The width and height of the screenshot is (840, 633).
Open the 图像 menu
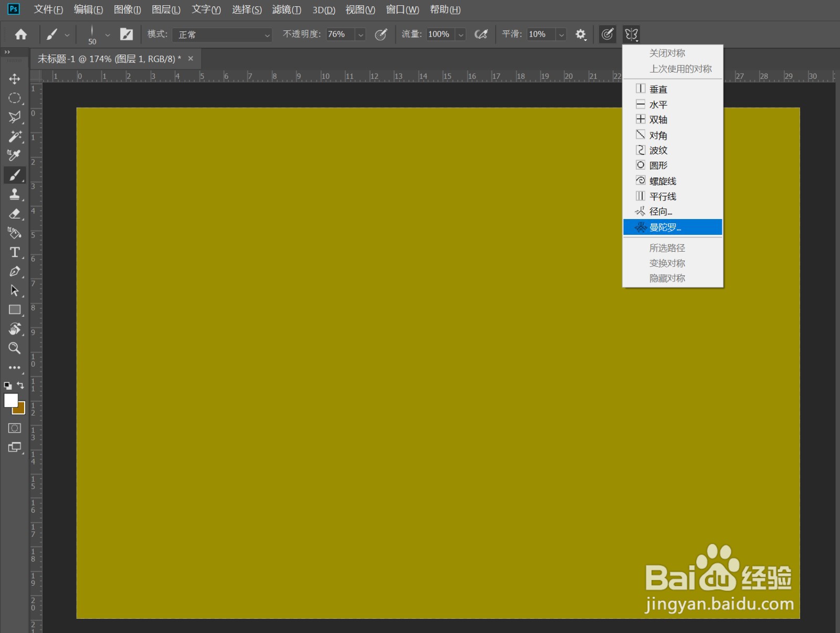(x=128, y=9)
